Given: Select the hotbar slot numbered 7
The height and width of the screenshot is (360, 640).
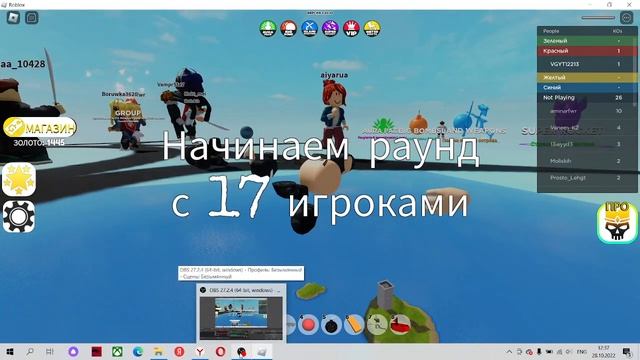Looking at the screenshot, I should pyautogui.click(x=377, y=325).
